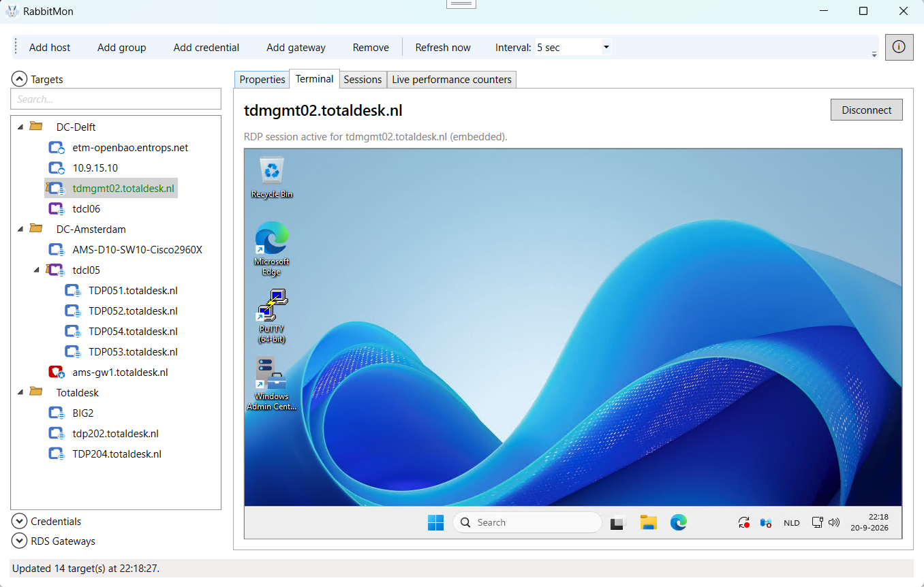
Task: Switch to the Properties tab
Action: coord(262,80)
